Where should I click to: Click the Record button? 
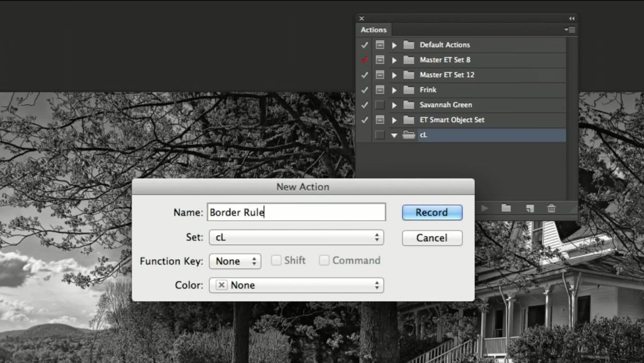click(432, 212)
